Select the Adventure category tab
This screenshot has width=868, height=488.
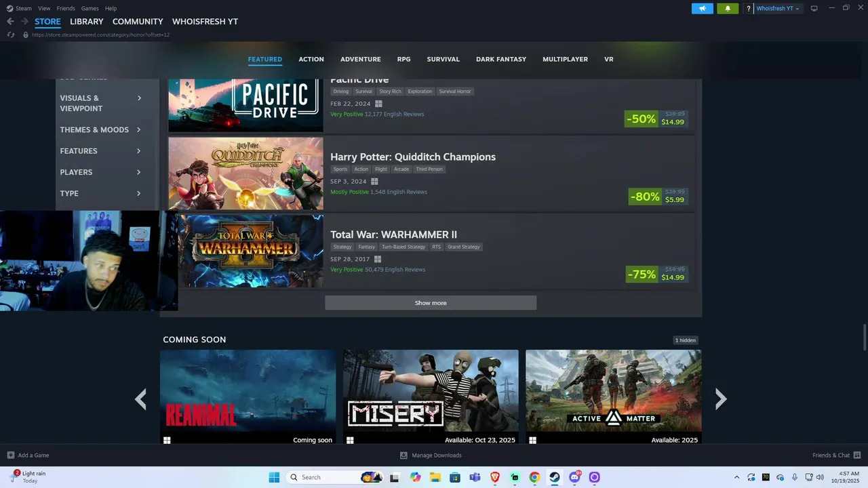(361, 59)
